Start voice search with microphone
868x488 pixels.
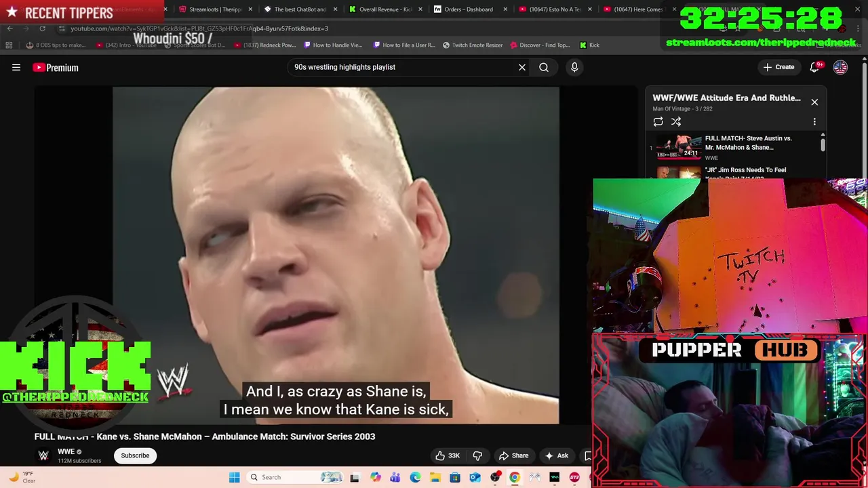click(574, 67)
